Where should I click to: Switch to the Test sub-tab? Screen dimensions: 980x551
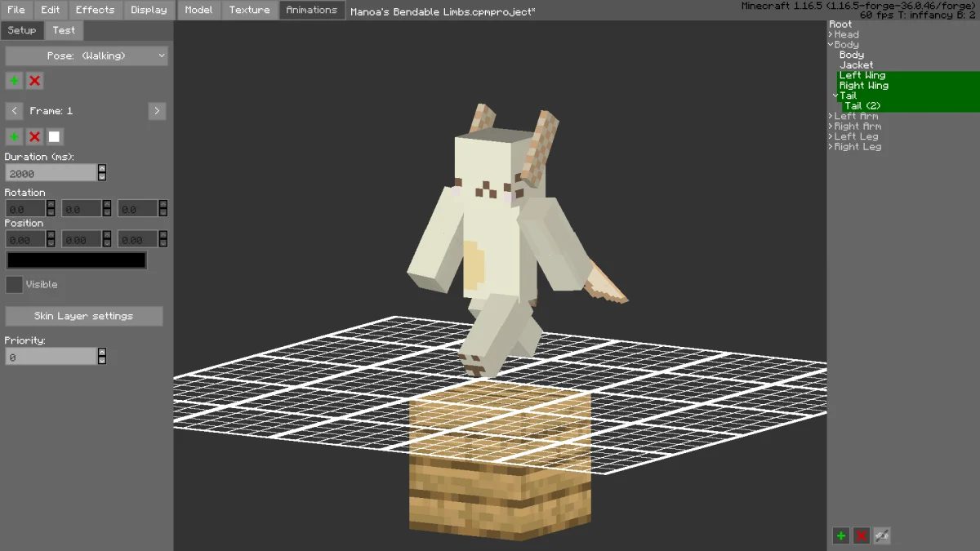(64, 30)
